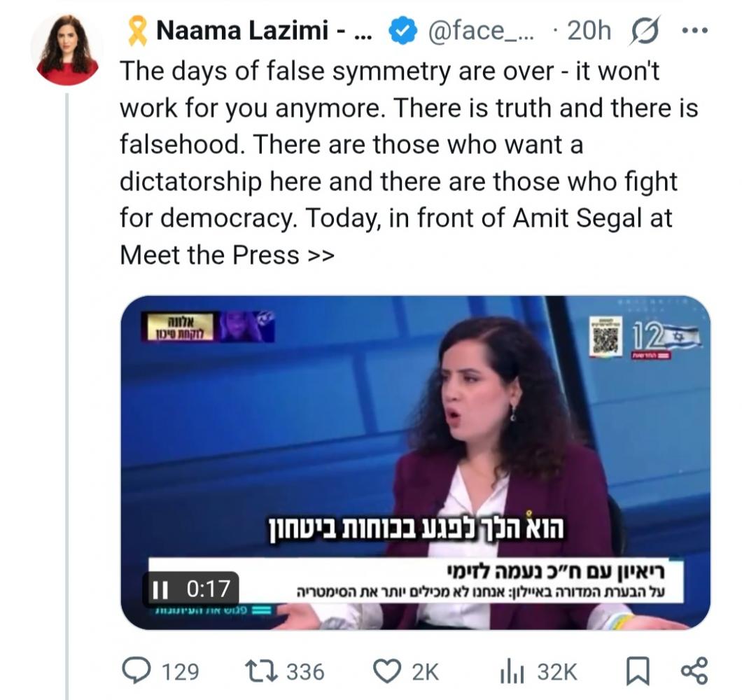The width and height of the screenshot is (742, 700).
Task: Open the share options icon
Action: (694, 672)
